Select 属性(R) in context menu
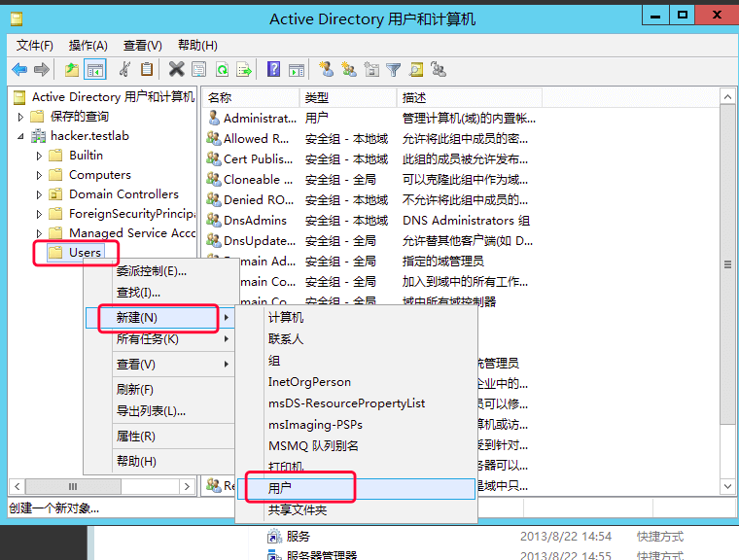The image size is (739, 560). coord(160,436)
